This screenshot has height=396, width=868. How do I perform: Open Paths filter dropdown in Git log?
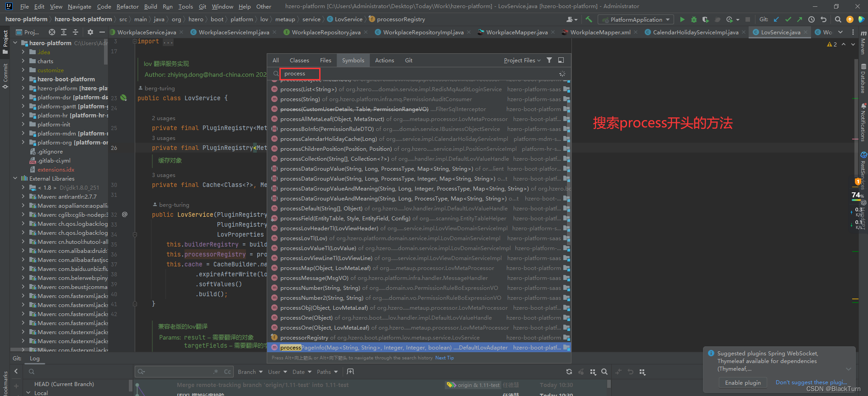327,372
